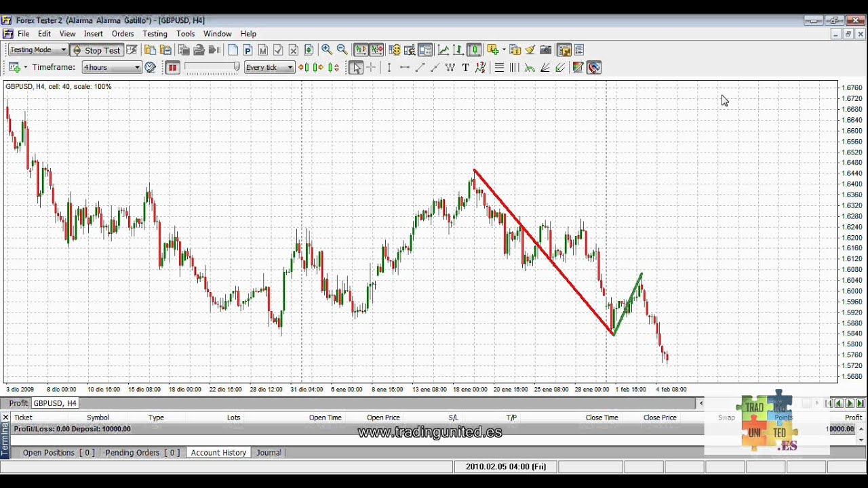Open the Insert menu
This screenshot has height=488, width=868.
click(x=94, y=34)
